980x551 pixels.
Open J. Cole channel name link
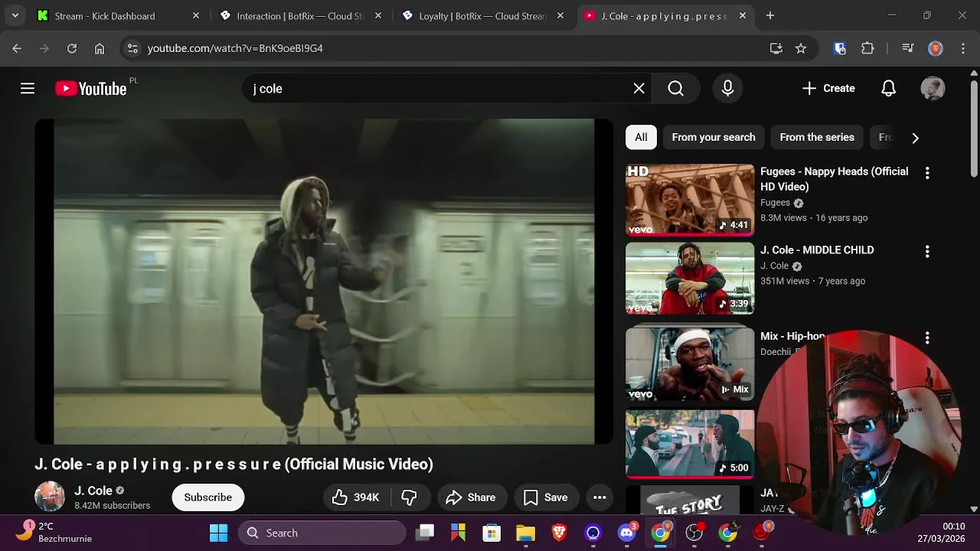93,491
